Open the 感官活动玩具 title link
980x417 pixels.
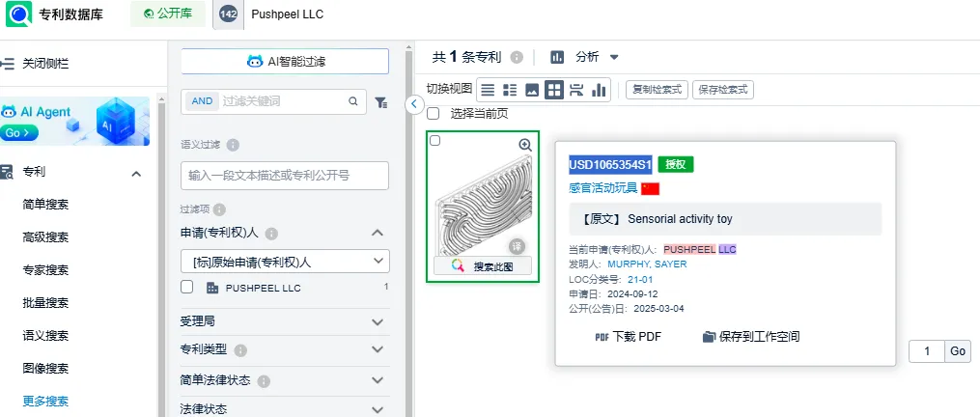click(x=602, y=187)
